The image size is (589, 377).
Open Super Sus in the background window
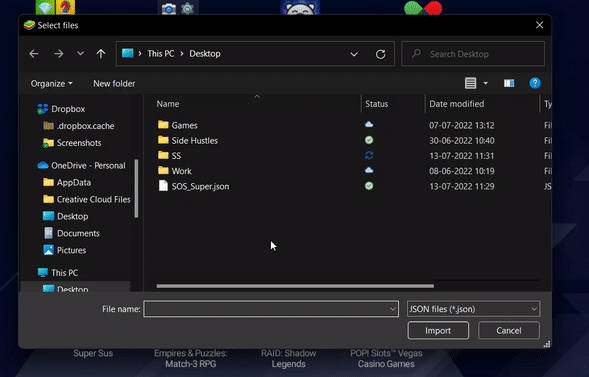(93, 353)
